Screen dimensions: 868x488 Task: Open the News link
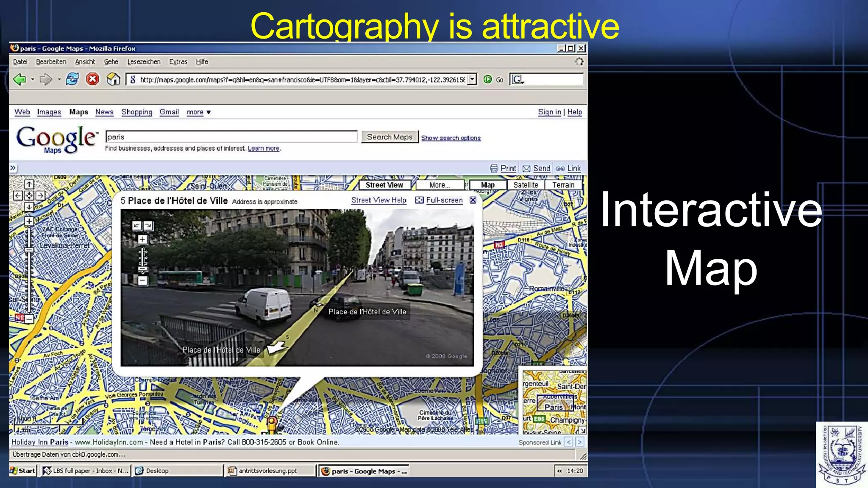(x=104, y=112)
